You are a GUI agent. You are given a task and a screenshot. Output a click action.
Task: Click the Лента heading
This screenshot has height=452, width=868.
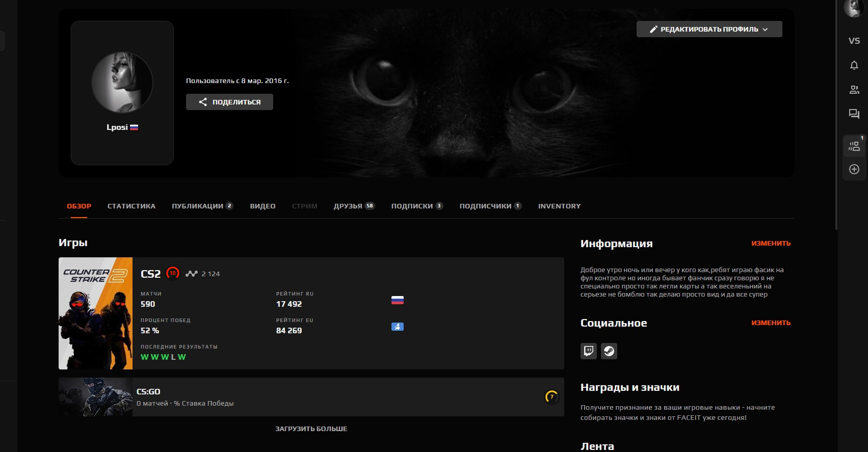(x=597, y=446)
